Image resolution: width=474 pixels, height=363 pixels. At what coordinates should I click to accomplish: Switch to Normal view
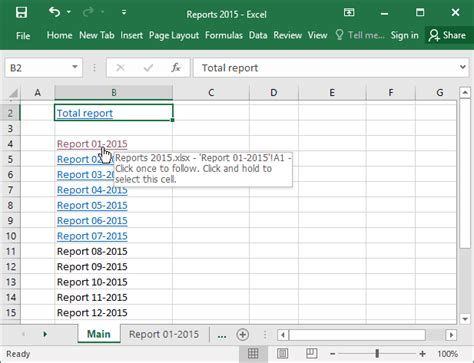click(253, 353)
